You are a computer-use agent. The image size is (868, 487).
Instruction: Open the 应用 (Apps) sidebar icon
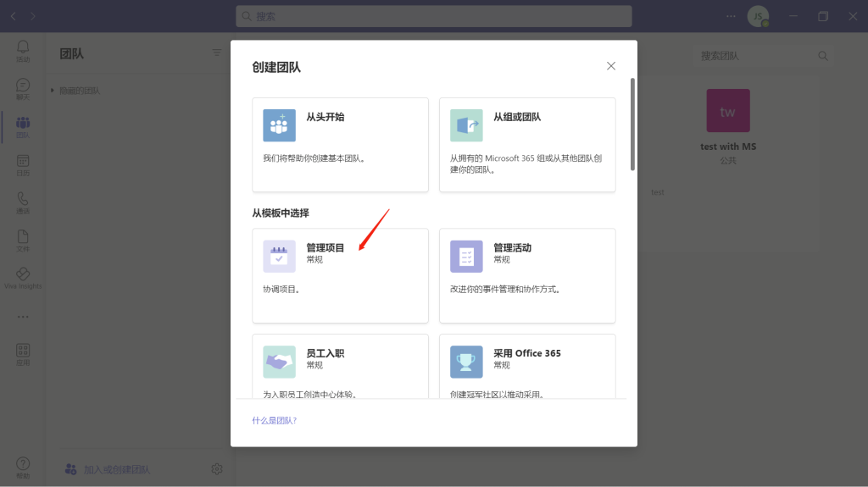pyautogui.click(x=23, y=354)
